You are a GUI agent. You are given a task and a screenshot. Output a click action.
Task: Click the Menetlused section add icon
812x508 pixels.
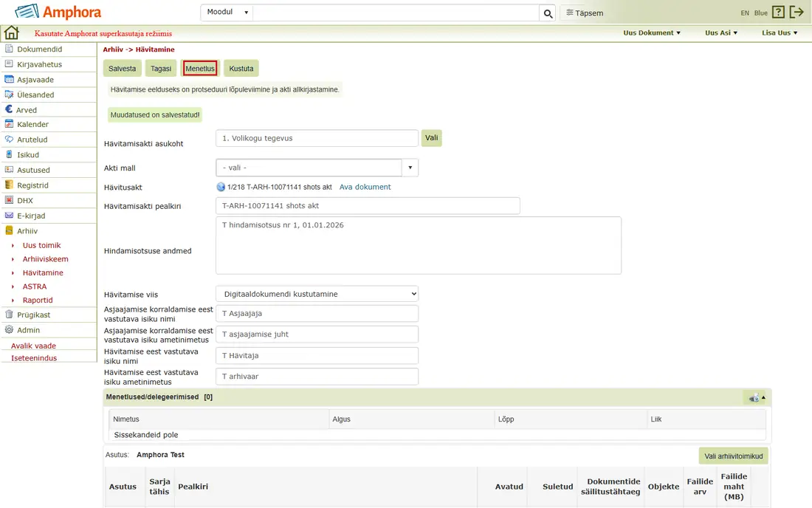[754, 398]
